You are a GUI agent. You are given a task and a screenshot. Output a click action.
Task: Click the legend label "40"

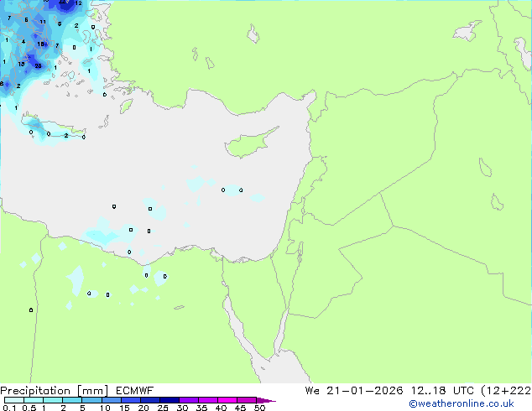(221, 408)
